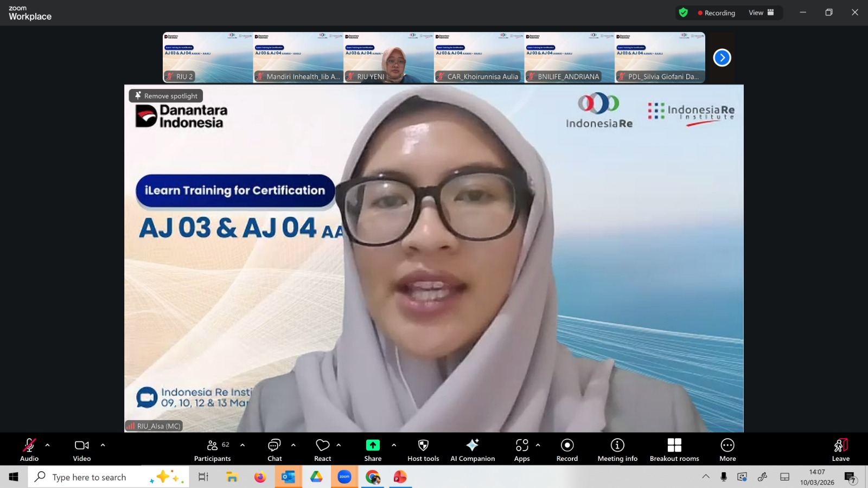
Task: Open Breakout rooms
Action: coord(674,450)
